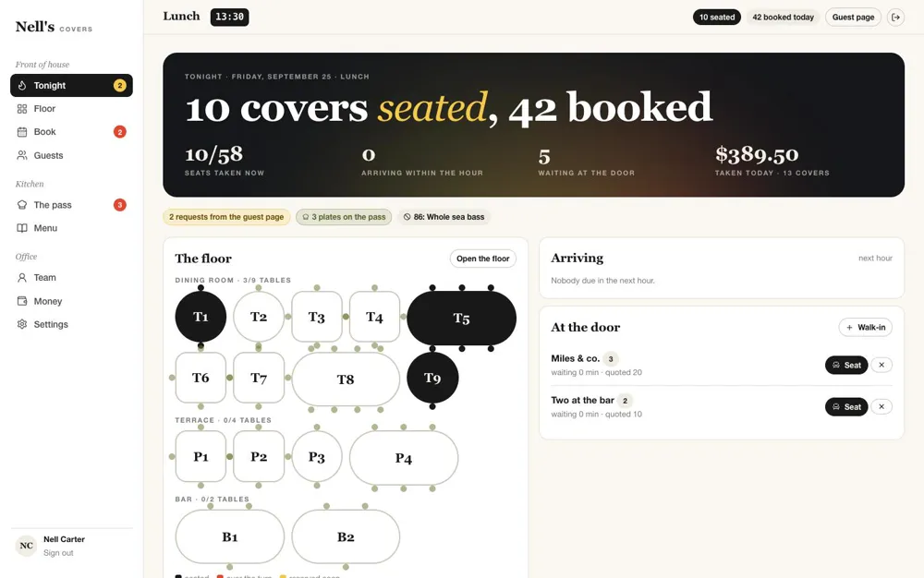Seat Miles & co. party
The width and height of the screenshot is (924, 578).
[x=846, y=365]
